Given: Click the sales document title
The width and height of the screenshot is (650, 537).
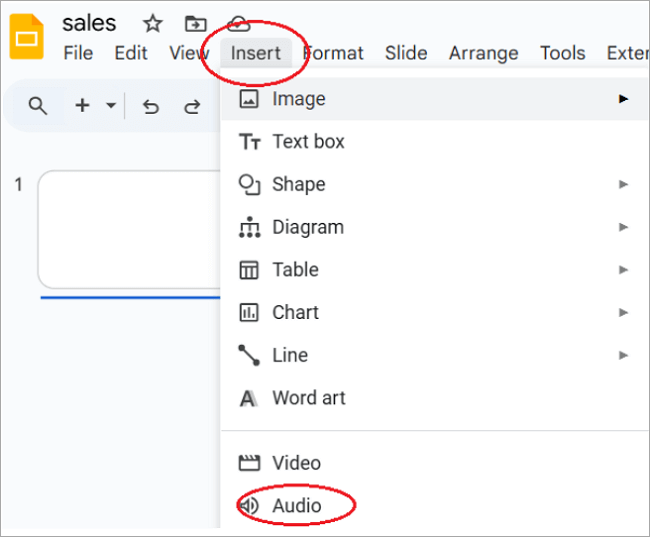Looking at the screenshot, I should click(89, 23).
